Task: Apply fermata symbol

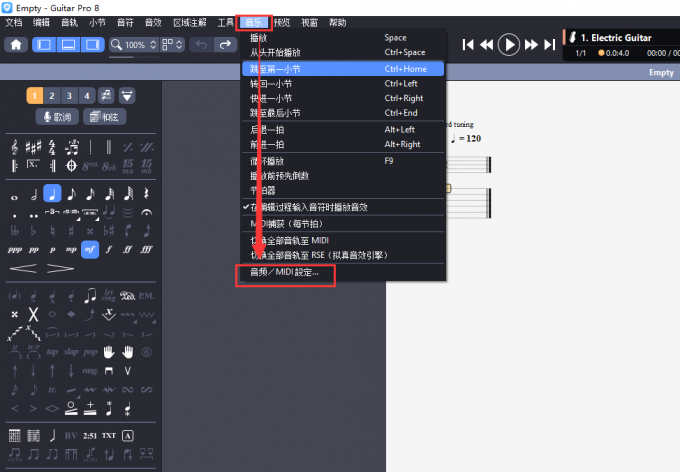Action: pyautogui.click(x=147, y=212)
